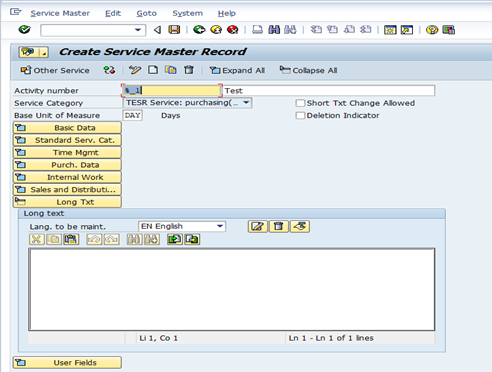
Task: Click the red Cancel icon
Action: tap(232, 30)
